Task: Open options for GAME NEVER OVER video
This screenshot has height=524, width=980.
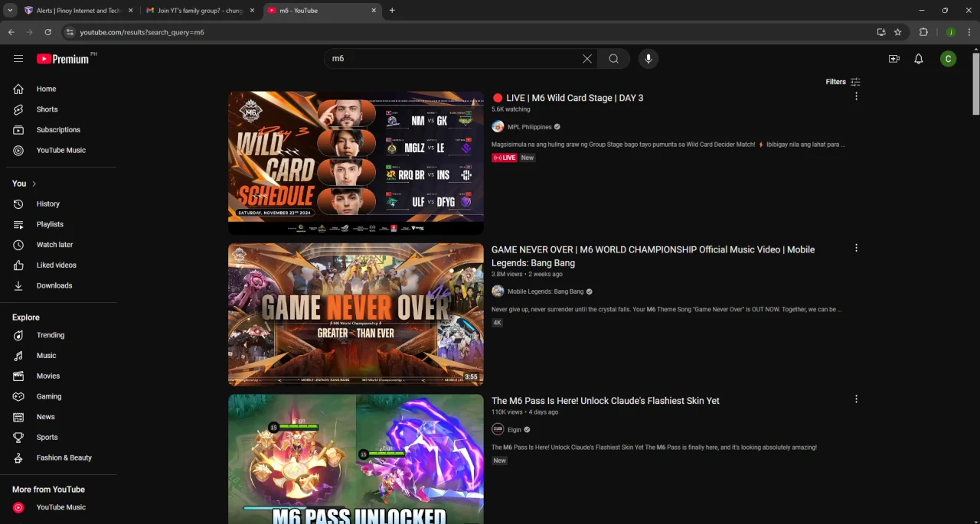Action: point(856,248)
